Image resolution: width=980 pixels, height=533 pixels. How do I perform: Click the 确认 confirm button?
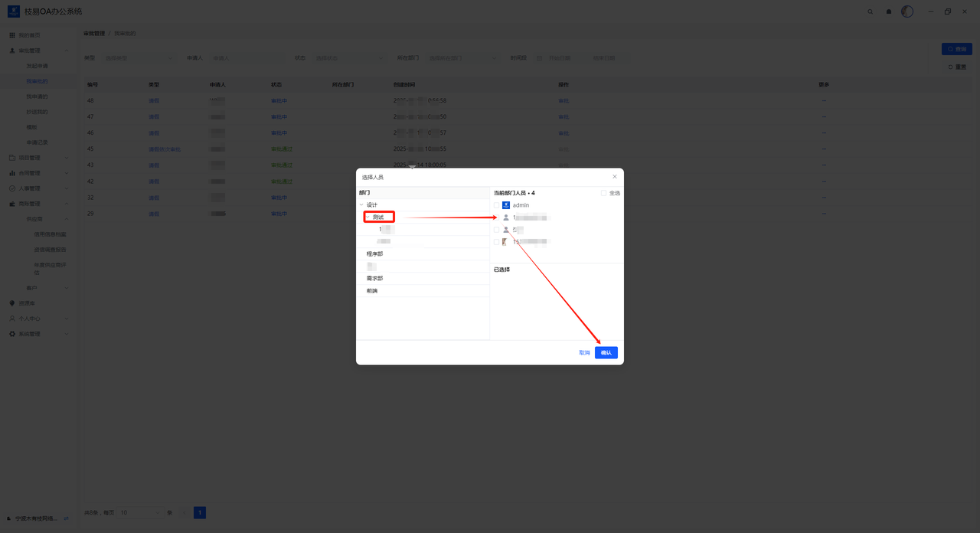click(x=606, y=353)
